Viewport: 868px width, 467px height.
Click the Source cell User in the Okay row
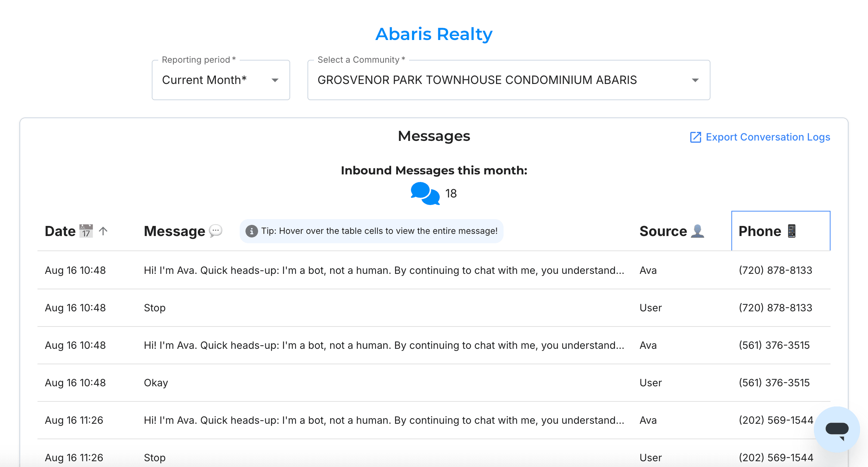coord(651,383)
